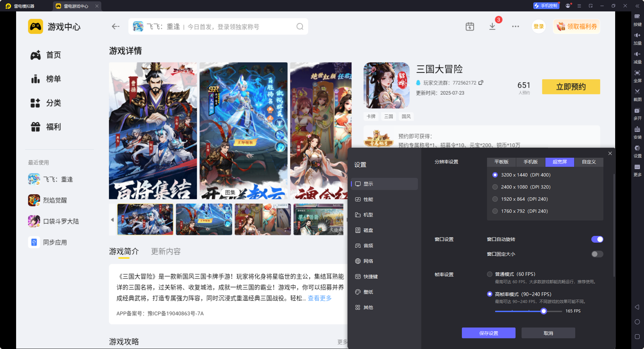Open the hamburger menu at top right
Viewport: 644px width, 349px height.
point(579,6)
